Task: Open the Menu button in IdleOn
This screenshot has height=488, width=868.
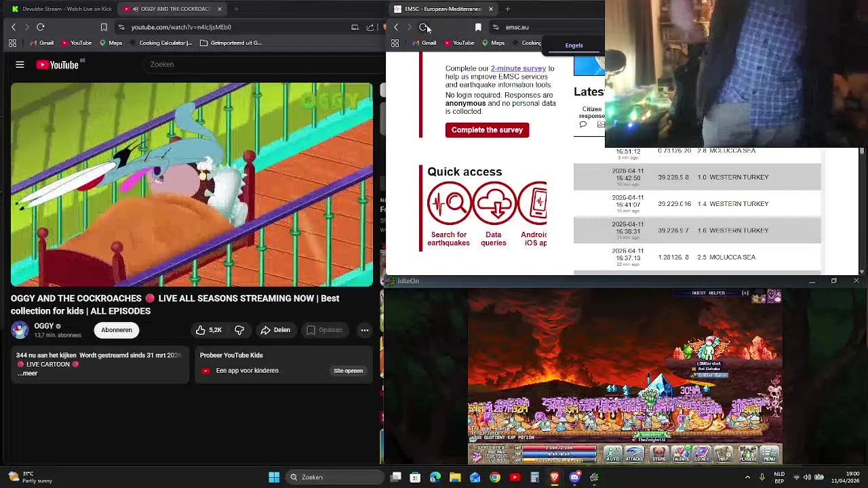Action: coord(770,454)
